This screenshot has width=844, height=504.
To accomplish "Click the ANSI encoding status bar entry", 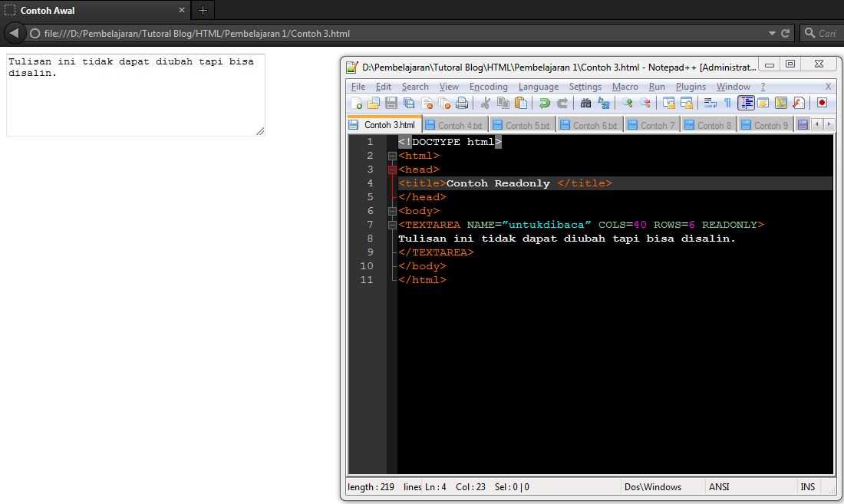I will point(719,487).
